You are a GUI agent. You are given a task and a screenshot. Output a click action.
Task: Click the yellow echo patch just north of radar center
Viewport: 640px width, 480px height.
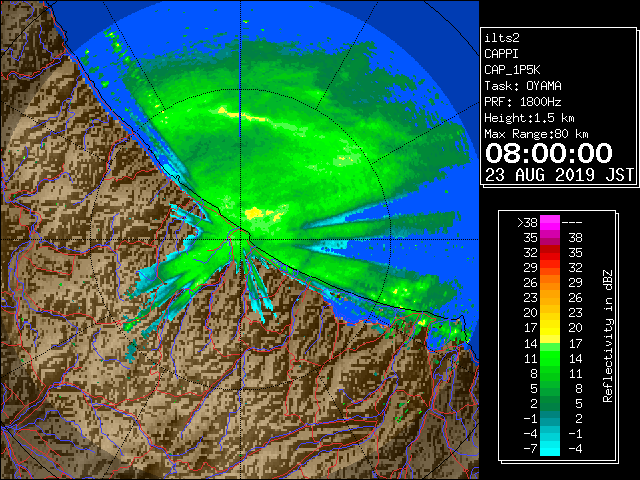(254, 213)
